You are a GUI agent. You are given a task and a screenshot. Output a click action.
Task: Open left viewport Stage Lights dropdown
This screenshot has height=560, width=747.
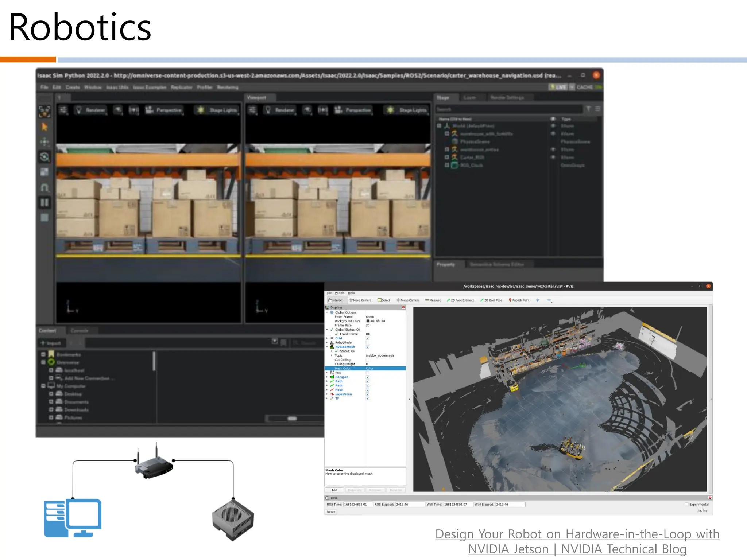click(217, 110)
